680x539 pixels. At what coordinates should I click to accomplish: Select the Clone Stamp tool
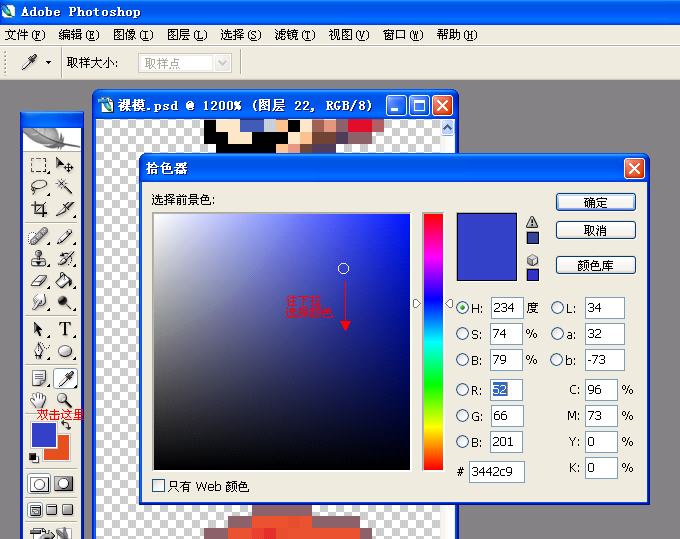point(39,258)
